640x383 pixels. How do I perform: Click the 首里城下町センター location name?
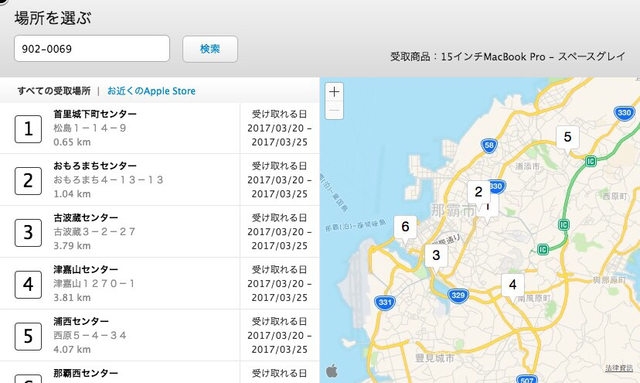tap(95, 114)
